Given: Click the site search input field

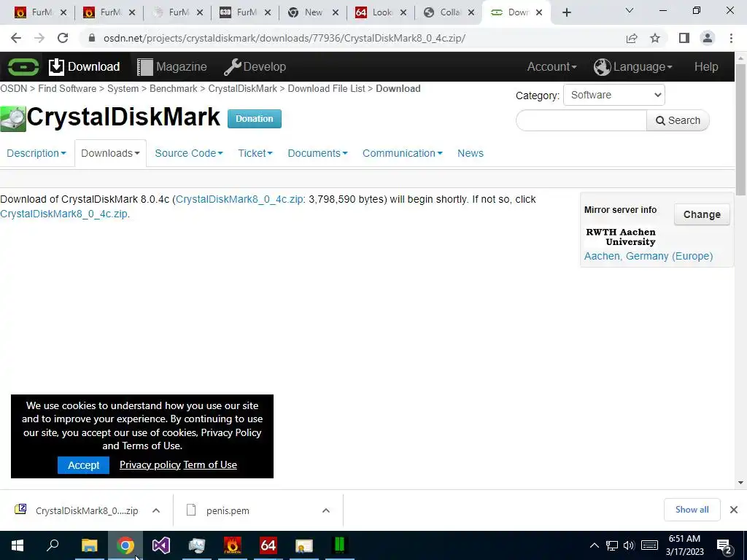Looking at the screenshot, I should tap(581, 120).
